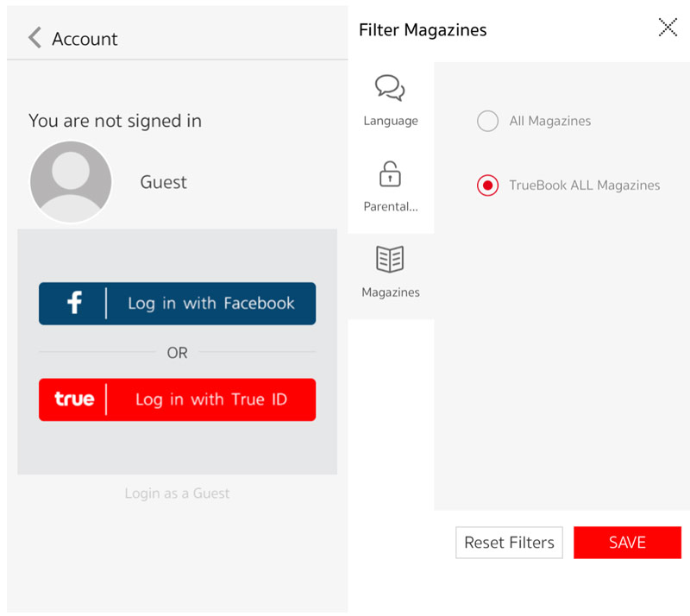Select the Language speech bubbles icon
This screenshot has height=616, width=690.
(x=390, y=88)
